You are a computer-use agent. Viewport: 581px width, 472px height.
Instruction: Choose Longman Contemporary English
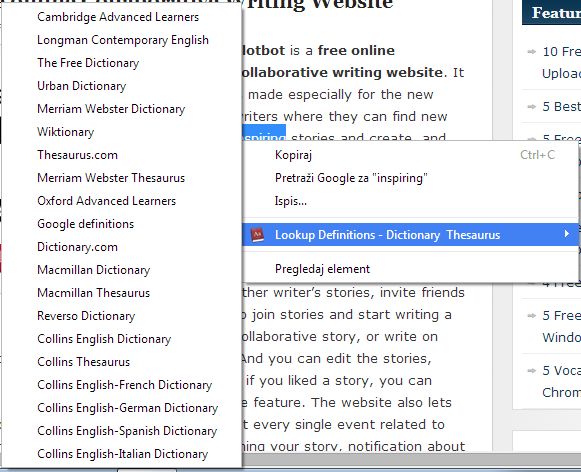click(122, 40)
